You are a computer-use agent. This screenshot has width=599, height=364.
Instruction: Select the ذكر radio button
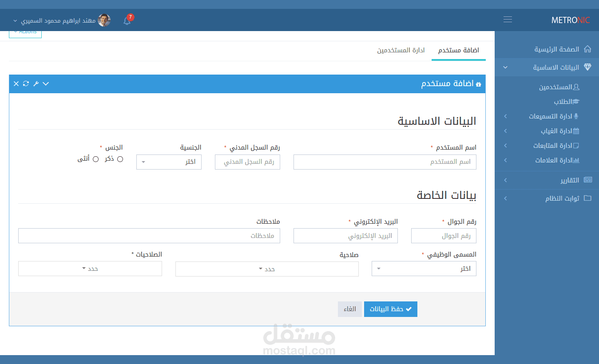120,159
